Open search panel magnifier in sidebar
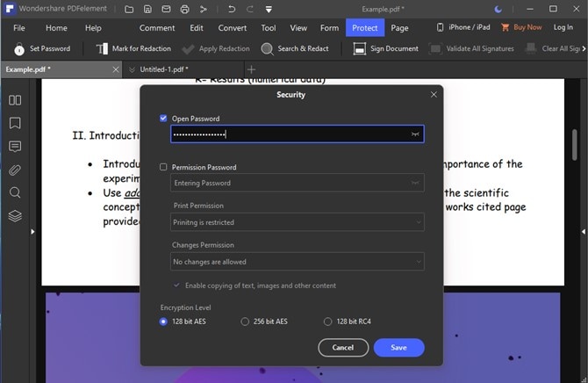This screenshot has height=383, width=588. (15, 192)
